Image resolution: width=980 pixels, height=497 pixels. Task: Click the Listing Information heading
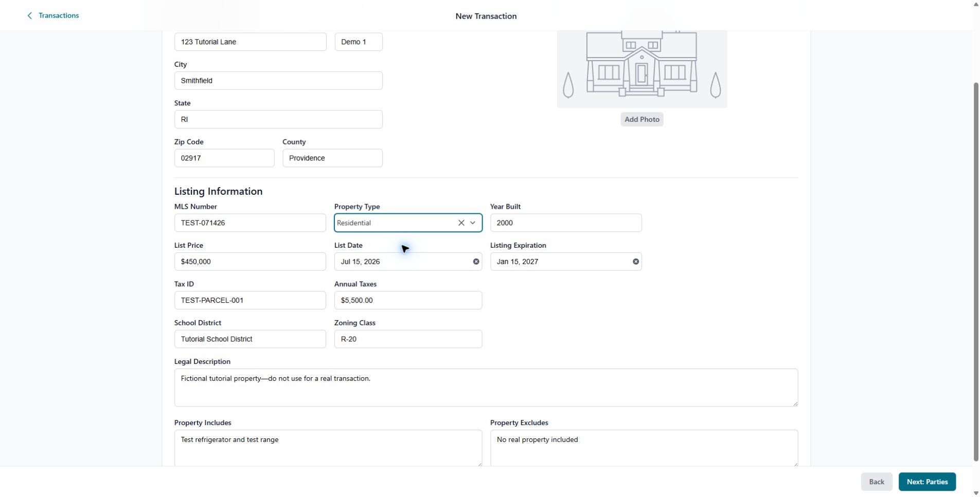click(218, 191)
